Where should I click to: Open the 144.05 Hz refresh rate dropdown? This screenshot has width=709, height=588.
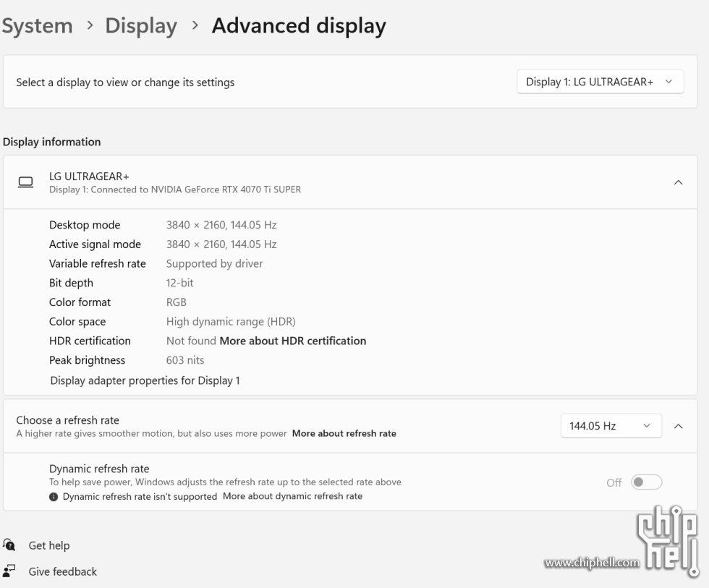click(611, 426)
